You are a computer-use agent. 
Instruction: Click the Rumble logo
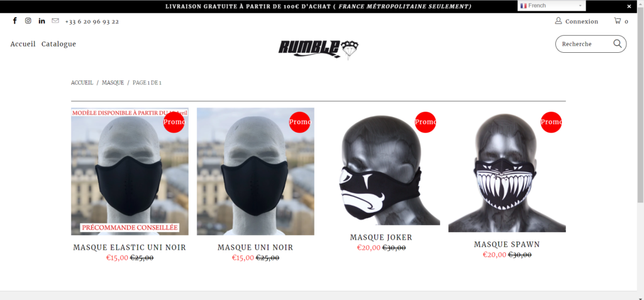318,49
